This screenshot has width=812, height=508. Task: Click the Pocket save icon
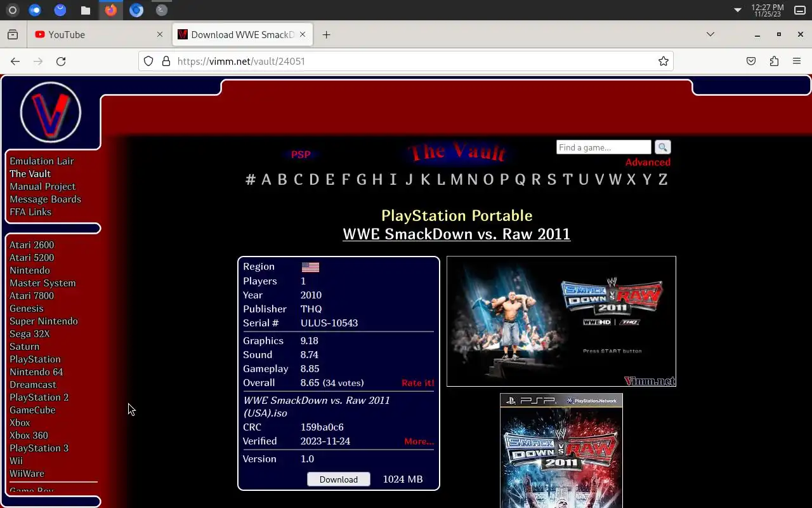[751, 62]
